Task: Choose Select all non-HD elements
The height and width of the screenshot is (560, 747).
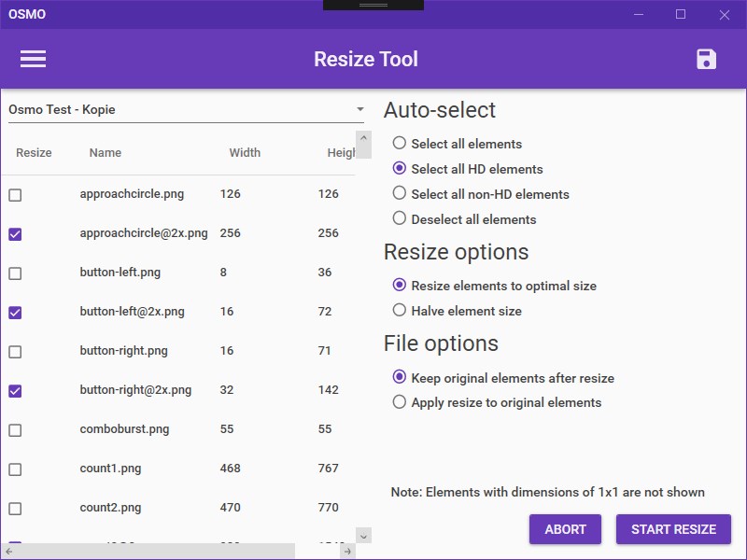Action: 400,194
